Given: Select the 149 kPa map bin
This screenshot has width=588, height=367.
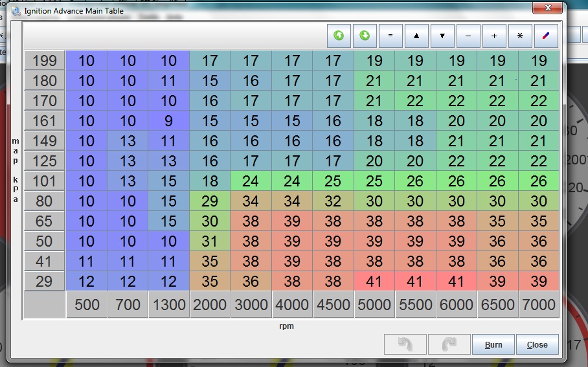Looking at the screenshot, I should point(44,141).
